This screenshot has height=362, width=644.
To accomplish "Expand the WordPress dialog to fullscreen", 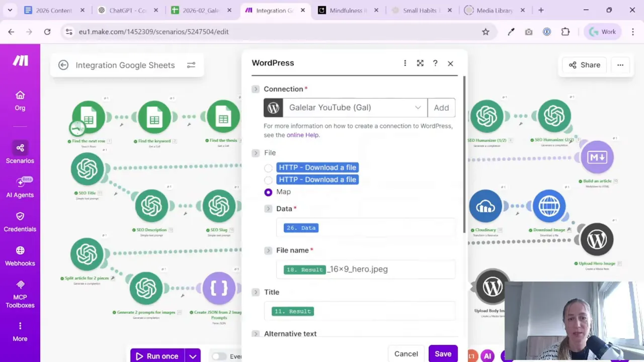I will 420,63.
